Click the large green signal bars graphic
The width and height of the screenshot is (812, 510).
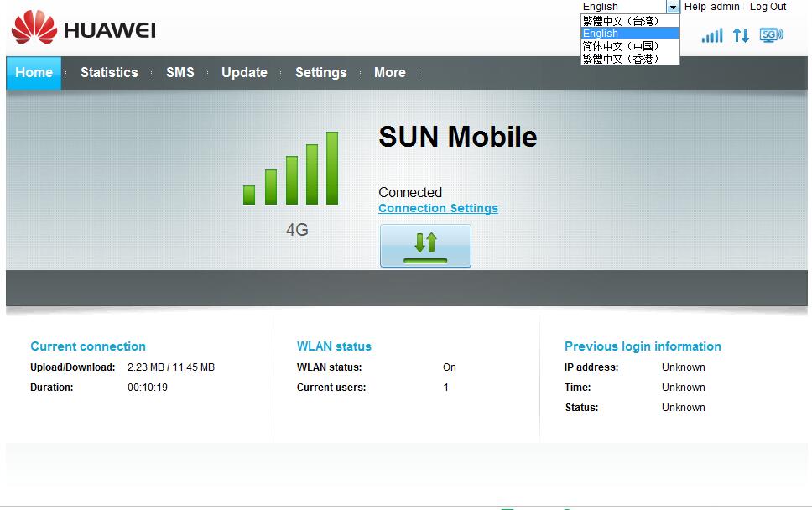(290, 169)
